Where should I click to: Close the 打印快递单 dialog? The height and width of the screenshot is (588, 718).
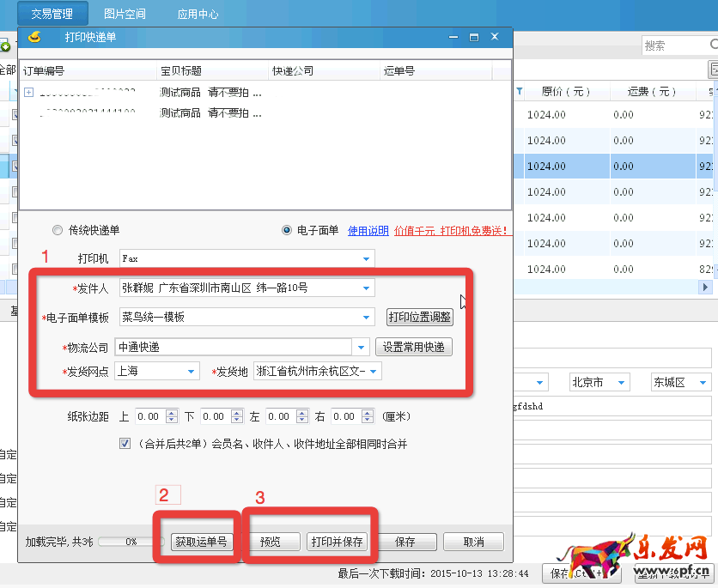[495, 38]
